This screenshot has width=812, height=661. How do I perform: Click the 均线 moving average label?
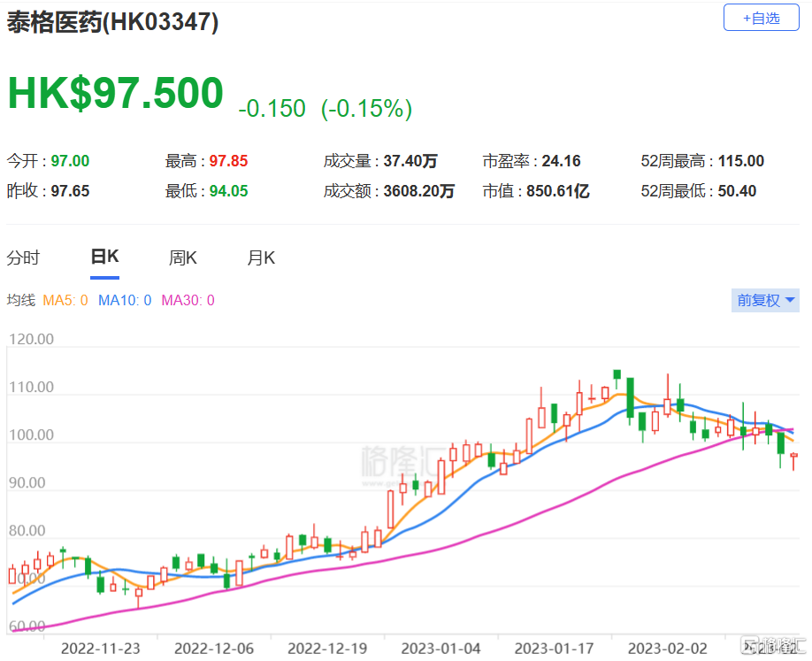(x=20, y=300)
